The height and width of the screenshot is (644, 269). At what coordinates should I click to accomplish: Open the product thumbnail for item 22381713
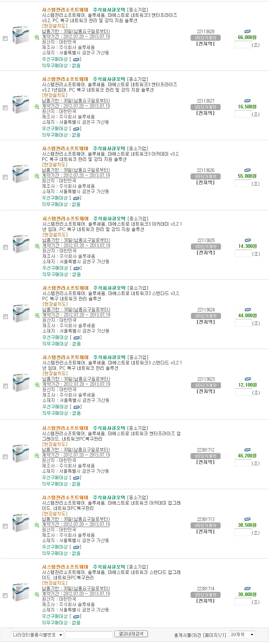point(20,523)
